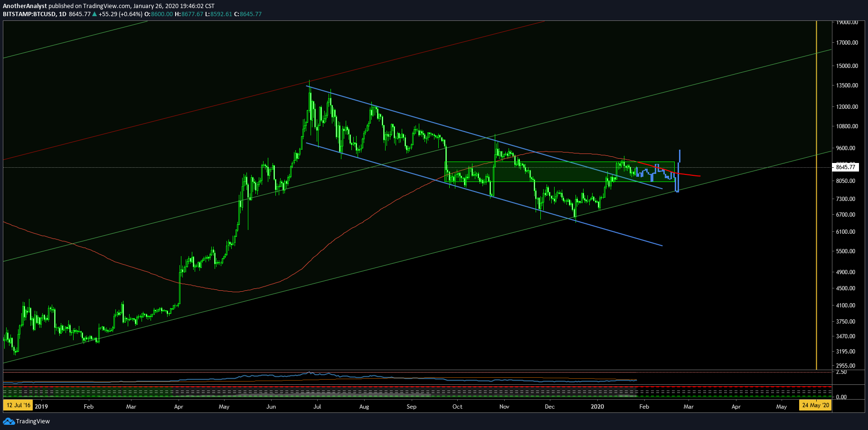The height and width of the screenshot is (430, 868).
Task: Click the 4500.00 price axis label
Action: [x=846, y=288]
